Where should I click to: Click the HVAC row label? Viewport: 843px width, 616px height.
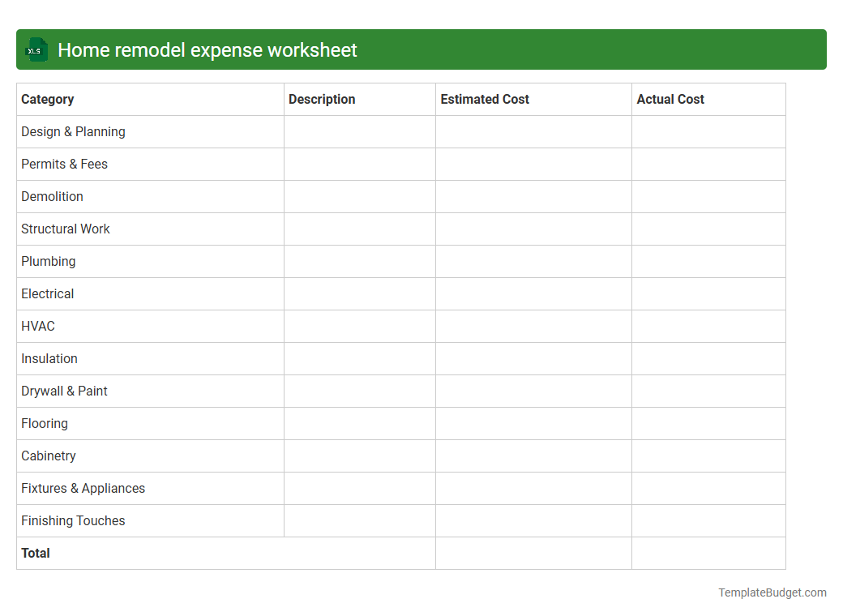38,326
